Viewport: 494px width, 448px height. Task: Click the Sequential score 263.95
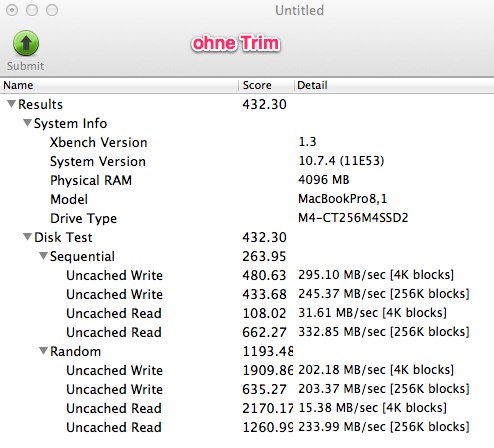pos(264,256)
